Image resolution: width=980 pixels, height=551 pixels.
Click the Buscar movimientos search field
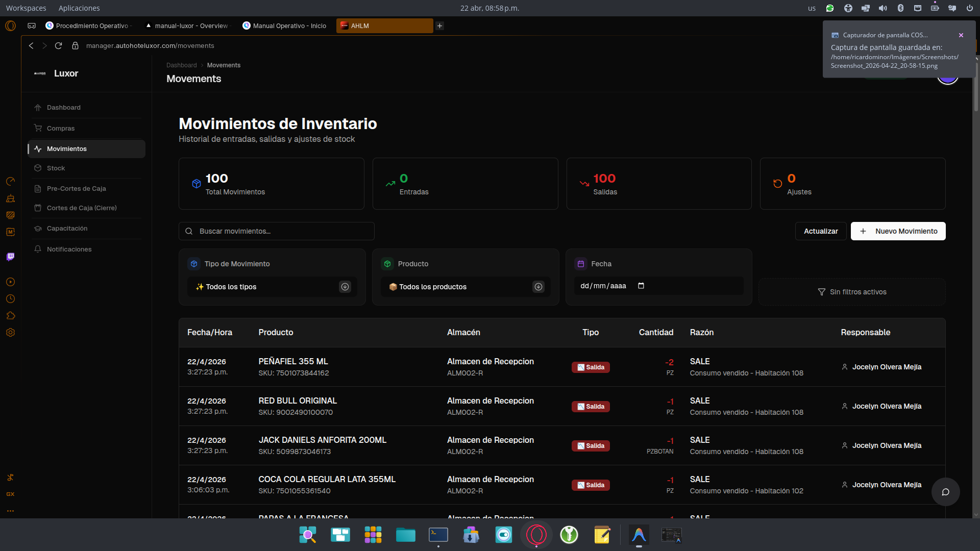click(x=277, y=232)
